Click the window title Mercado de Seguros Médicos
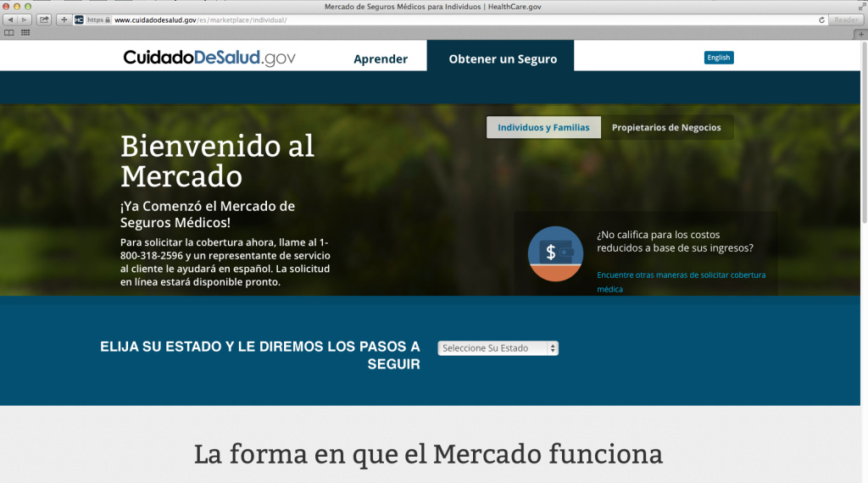The height and width of the screenshot is (483, 868). [x=433, y=7]
